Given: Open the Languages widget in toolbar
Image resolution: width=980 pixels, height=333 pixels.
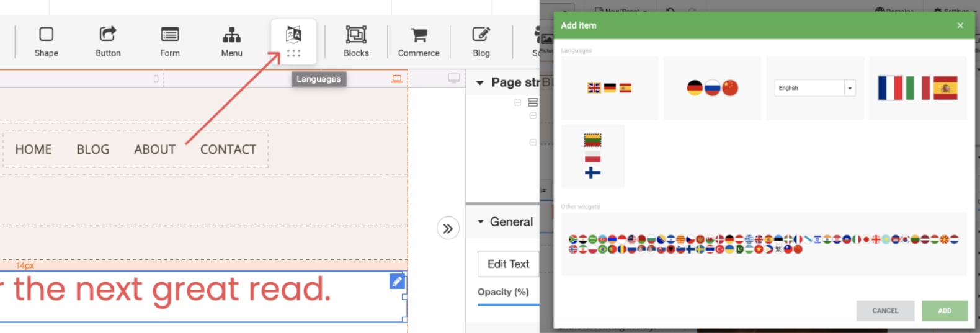Looking at the screenshot, I should pos(293,42).
